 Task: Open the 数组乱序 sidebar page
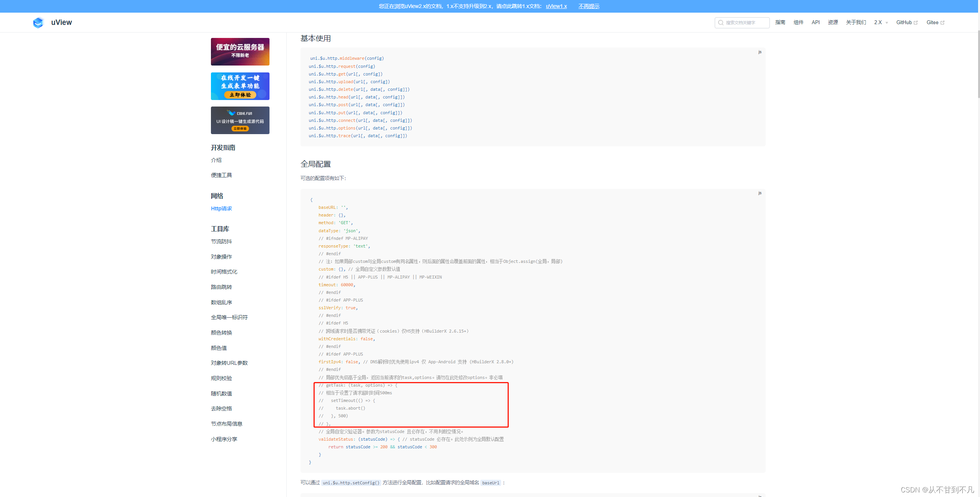[221, 302]
